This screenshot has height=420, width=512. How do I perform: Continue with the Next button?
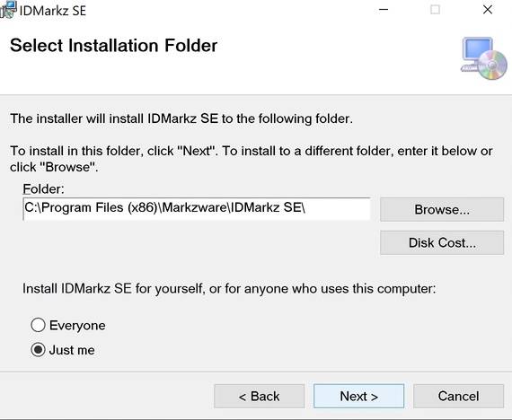click(x=358, y=396)
